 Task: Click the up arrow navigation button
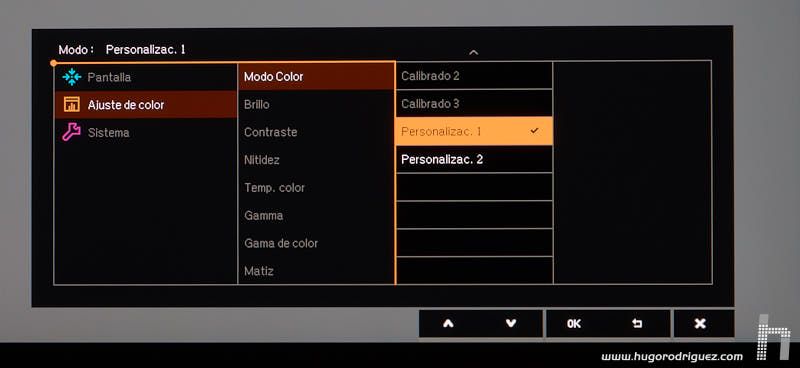448,324
